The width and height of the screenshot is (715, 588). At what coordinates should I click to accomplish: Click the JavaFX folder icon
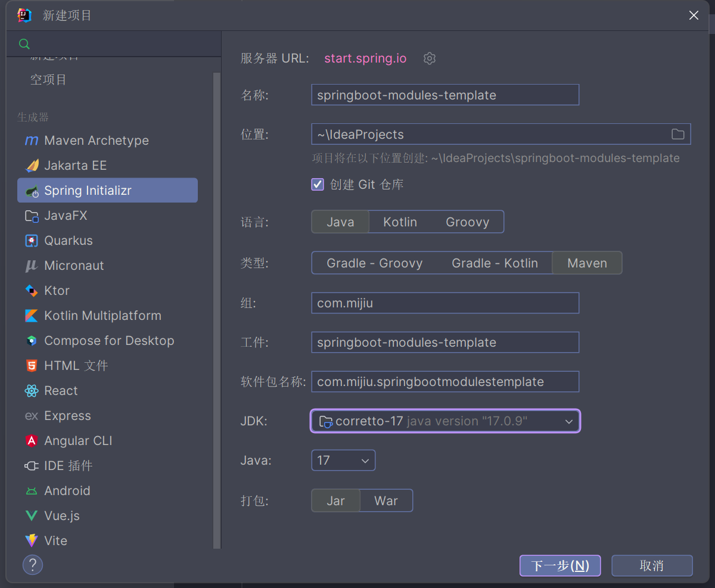[x=32, y=216]
